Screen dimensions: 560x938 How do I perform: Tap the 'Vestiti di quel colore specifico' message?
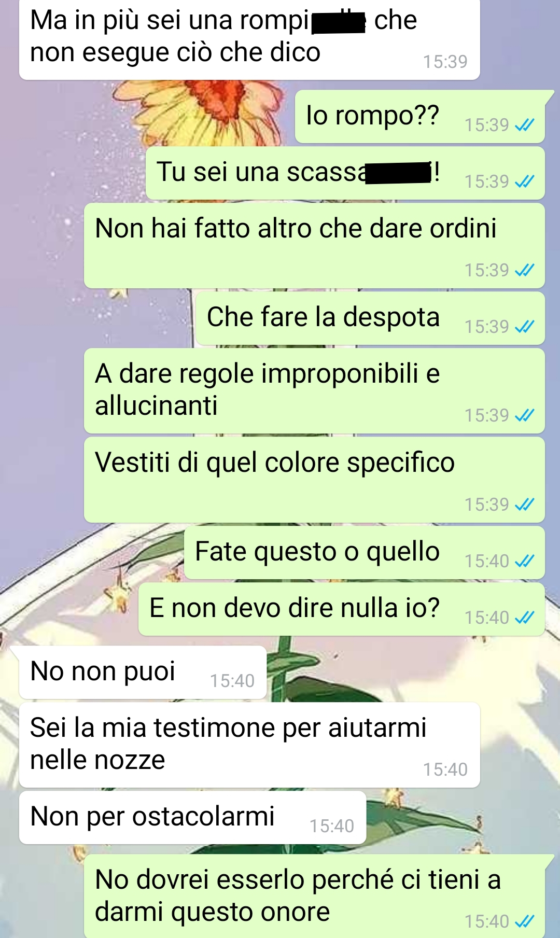pos(314,480)
